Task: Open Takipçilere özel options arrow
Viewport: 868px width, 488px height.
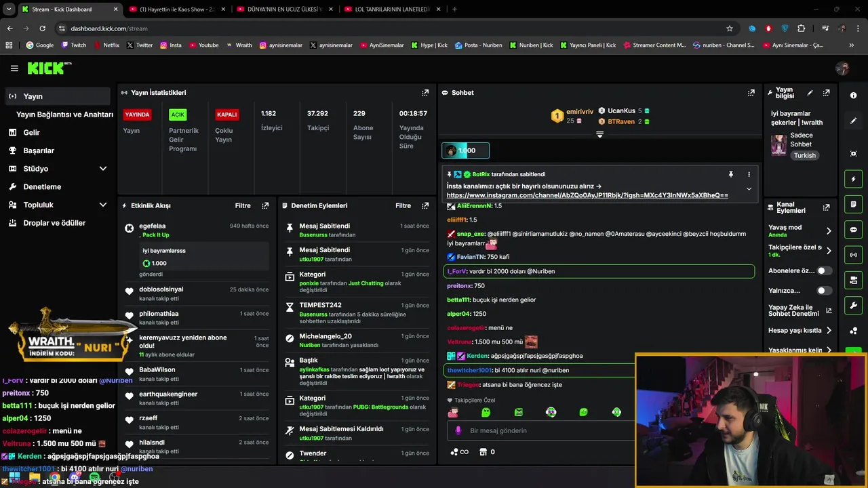Action: [829, 251]
